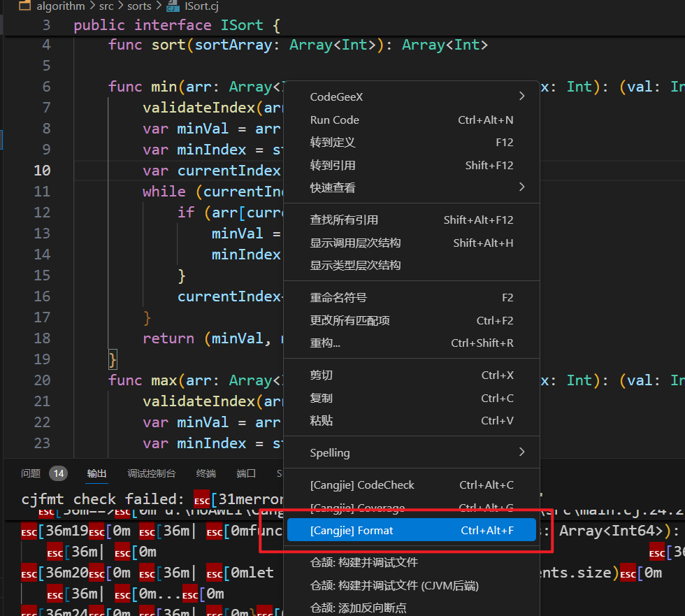
Task: Click the ISort.cj file type icon
Action: pos(173,6)
